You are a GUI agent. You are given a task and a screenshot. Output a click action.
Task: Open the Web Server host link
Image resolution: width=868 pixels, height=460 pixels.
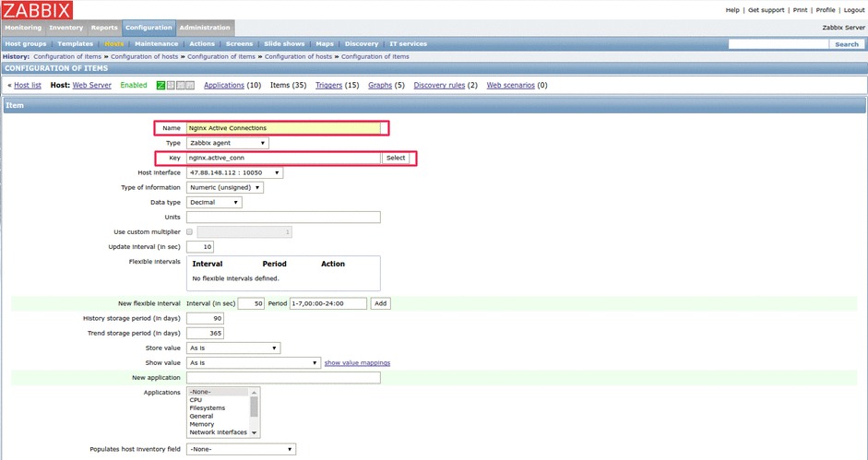point(92,85)
